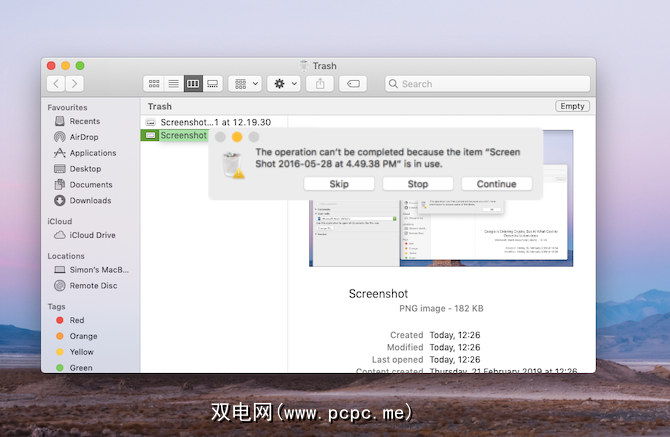The width and height of the screenshot is (670, 437).
Task: Select the Screenshot...1 at 12.19.30 file
Action: [x=212, y=122]
